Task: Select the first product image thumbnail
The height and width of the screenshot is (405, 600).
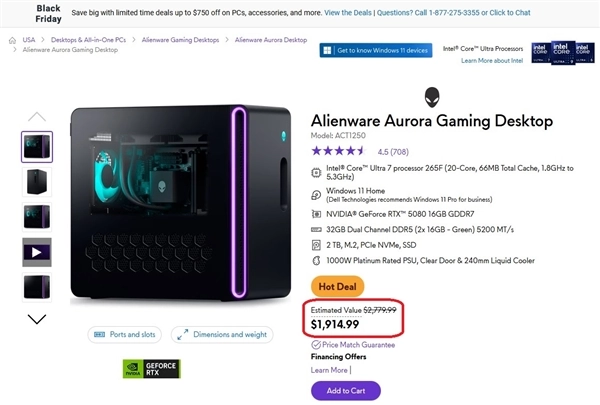Action: point(37,147)
